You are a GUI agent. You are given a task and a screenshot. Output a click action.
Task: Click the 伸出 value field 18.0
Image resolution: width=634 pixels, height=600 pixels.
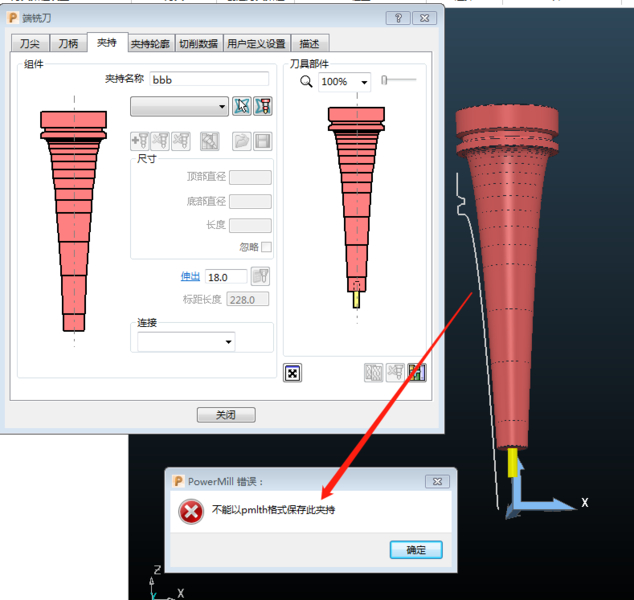[x=226, y=277]
